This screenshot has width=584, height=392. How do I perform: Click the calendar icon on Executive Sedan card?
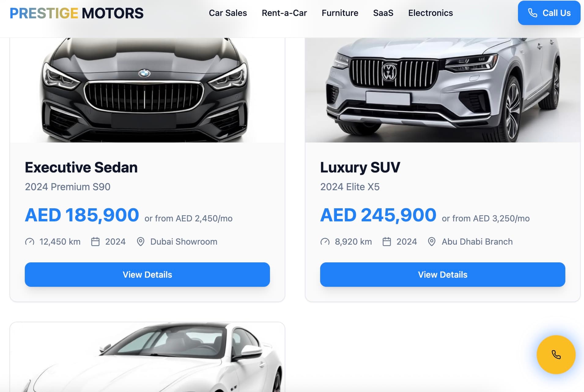pos(95,242)
